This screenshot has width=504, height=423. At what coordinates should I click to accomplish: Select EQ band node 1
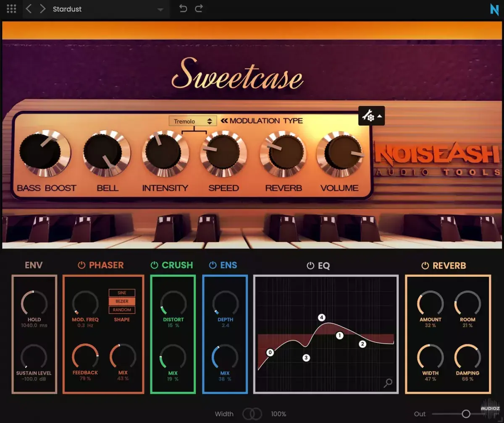[339, 335]
